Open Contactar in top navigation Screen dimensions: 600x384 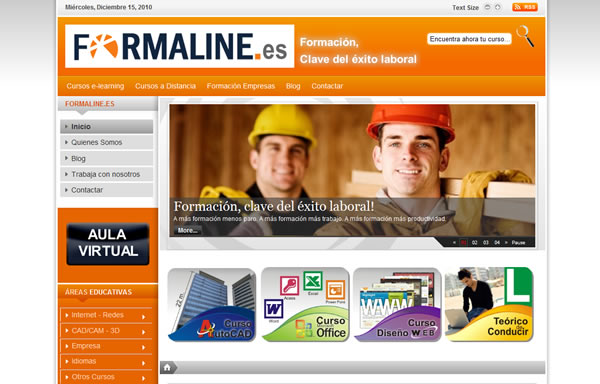pos(327,86)
